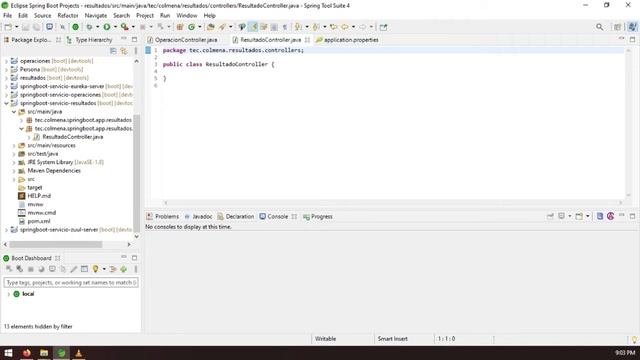Open the Refactor menu

pyautogui.click(x=68, y=16)
